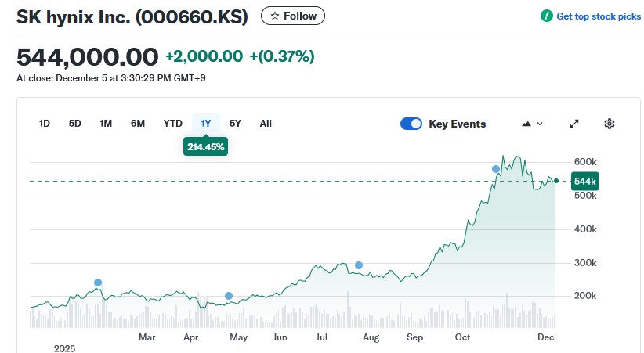Click the +2,000.00 change value
Image resolution: width=644 pixels, height=353 pixels.
coord(204,56)
